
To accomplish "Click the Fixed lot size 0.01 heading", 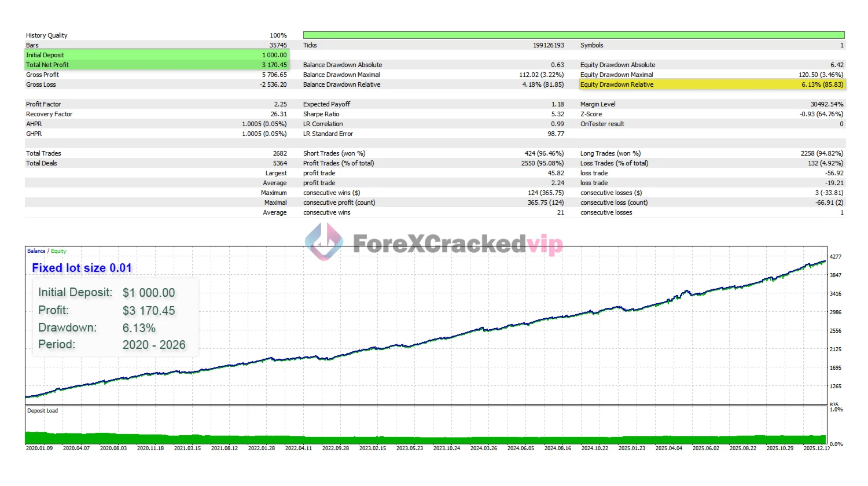I will click(x=82, y=268).
